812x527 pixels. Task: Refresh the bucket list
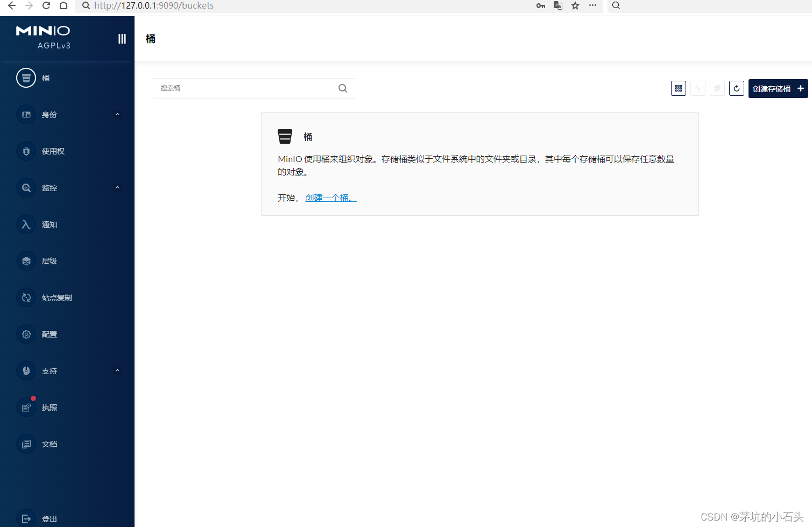click(x=736, y=88)
